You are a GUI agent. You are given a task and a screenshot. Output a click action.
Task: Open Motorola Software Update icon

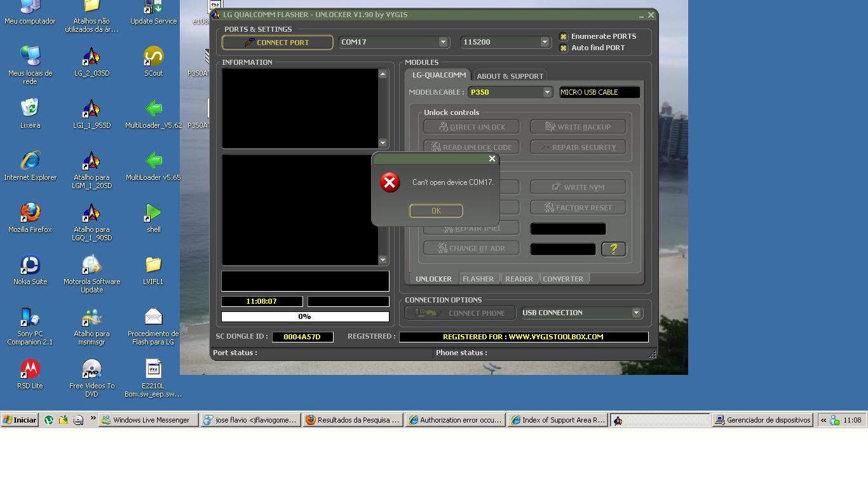point(92,273)
